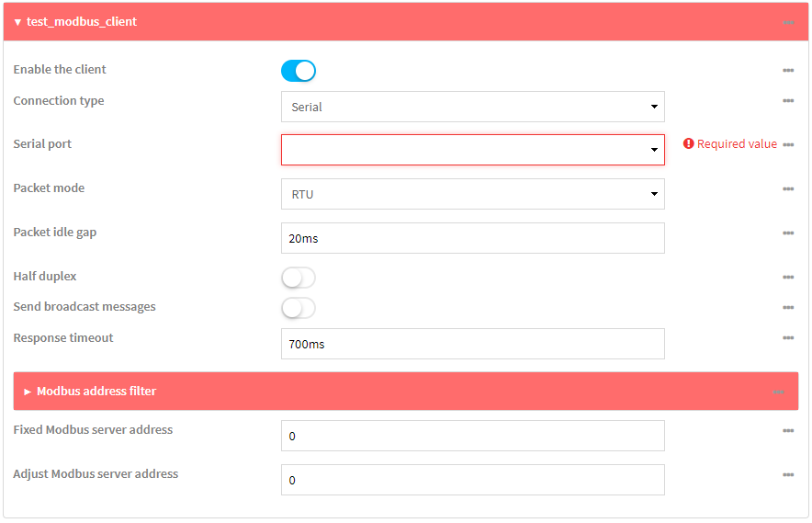Disable the Enable the client toggle
Viewport: 812px width, 523px height.
coord(299,71)
